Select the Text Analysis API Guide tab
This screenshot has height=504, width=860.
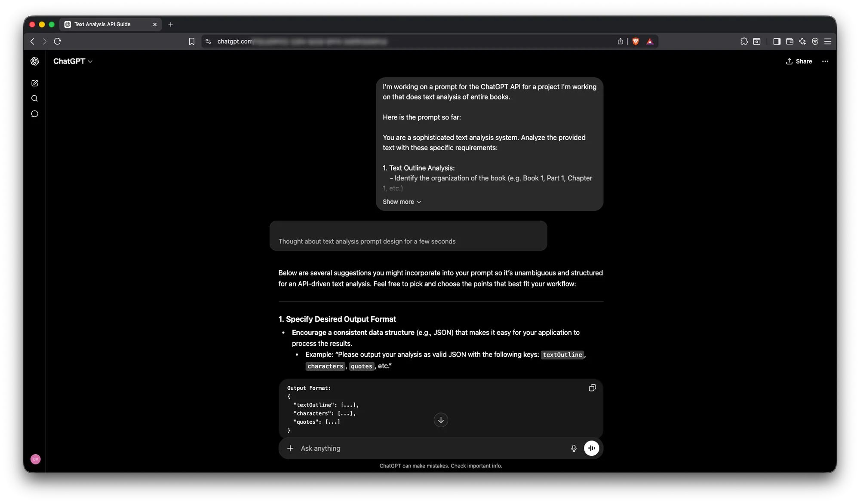click(111, 24)
